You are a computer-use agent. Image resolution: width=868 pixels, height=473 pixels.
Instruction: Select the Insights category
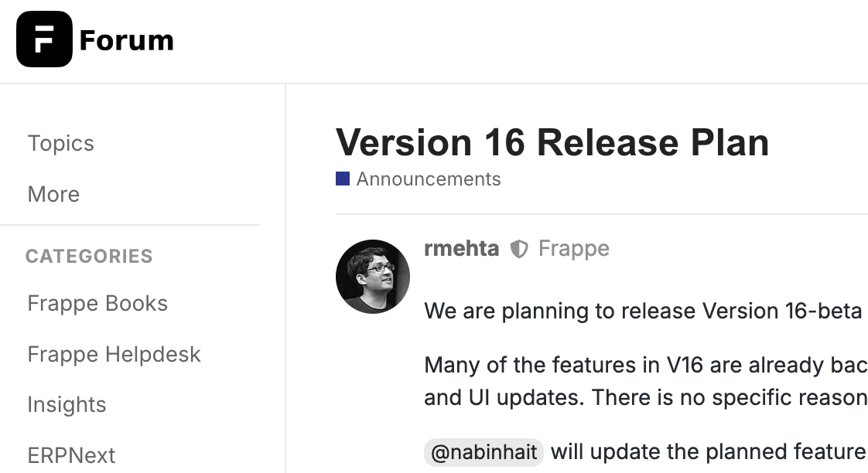67,404
